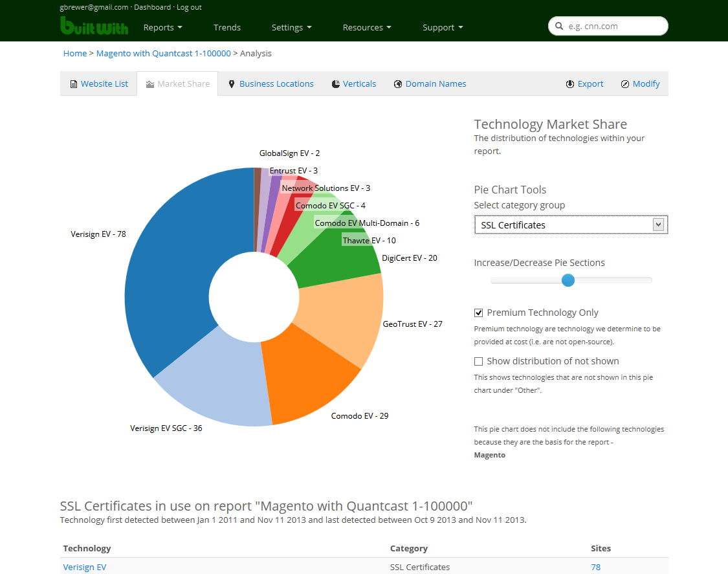
Task: Click the GeoTrust EV - 27 label
Action: pyautogui.click(x=412, y=324)
